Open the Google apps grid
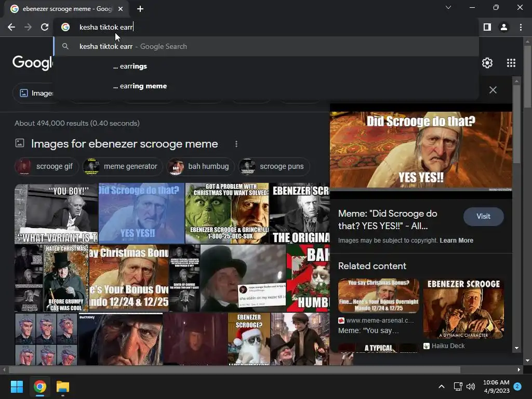 pyautogui.click(x=511, y=63)
